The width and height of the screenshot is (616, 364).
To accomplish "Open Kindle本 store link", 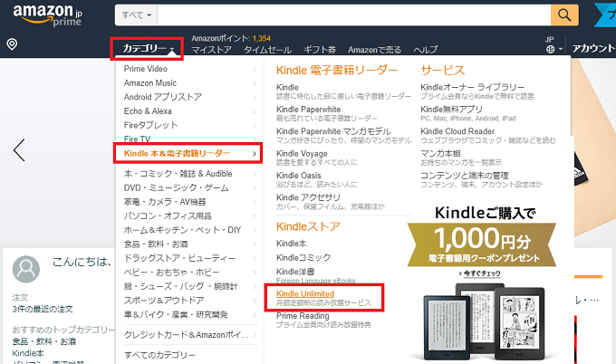I will click(x=292, y=244).
